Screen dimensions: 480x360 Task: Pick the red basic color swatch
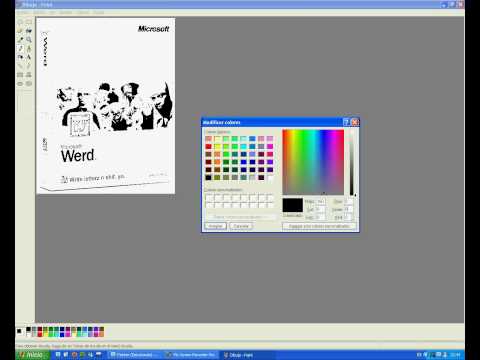pyautogui.click(x=209, y=146)
